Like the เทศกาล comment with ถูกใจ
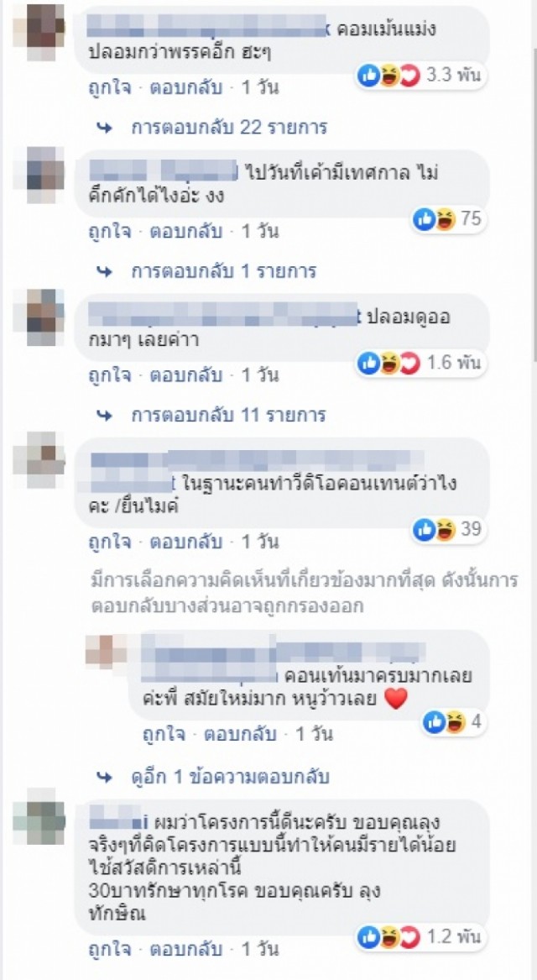 coord(110,232)
